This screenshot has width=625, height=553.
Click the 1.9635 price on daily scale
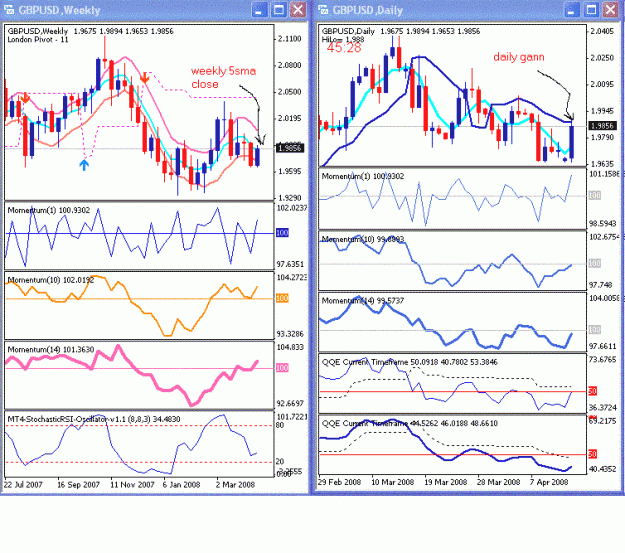(602, 164)
